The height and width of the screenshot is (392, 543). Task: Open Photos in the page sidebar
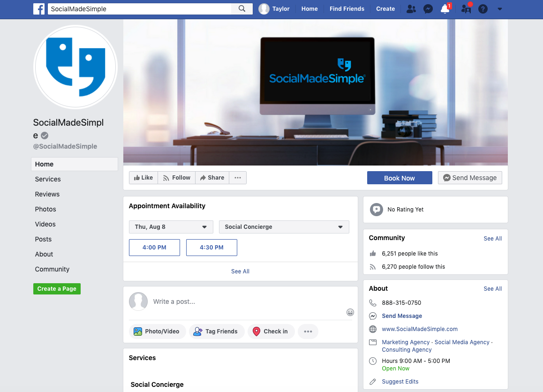(45, 209)
